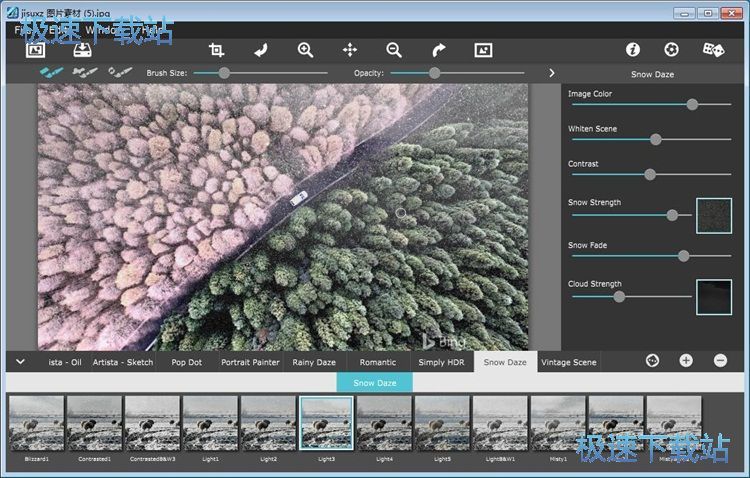Select the Pan move tool

point(350,50)
